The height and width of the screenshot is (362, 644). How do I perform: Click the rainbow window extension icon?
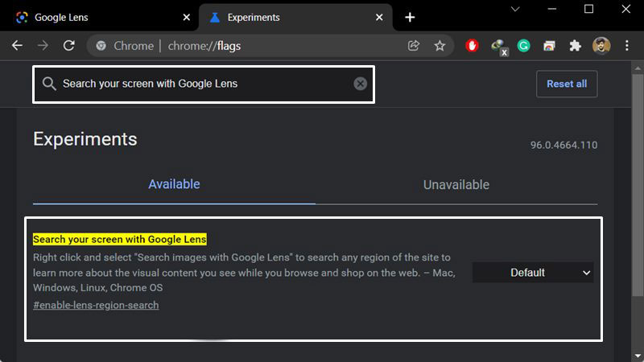click(549, 46)
